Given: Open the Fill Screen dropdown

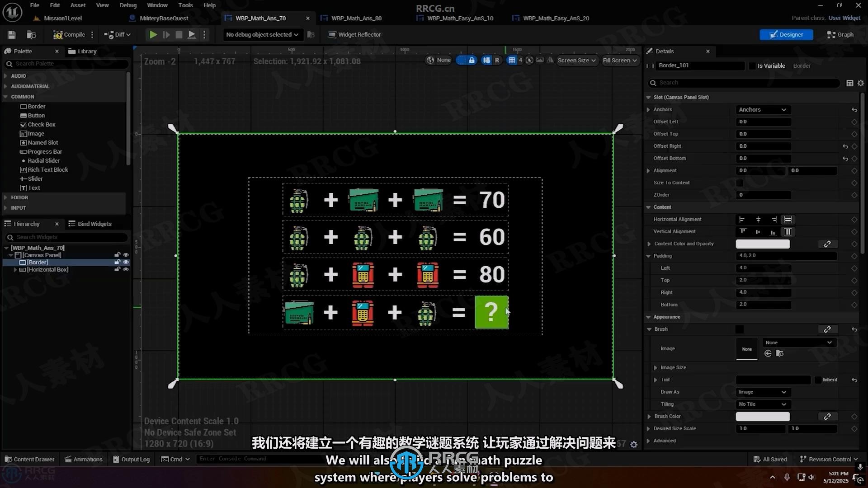Looking at the screenshot, I should point(620,60).
